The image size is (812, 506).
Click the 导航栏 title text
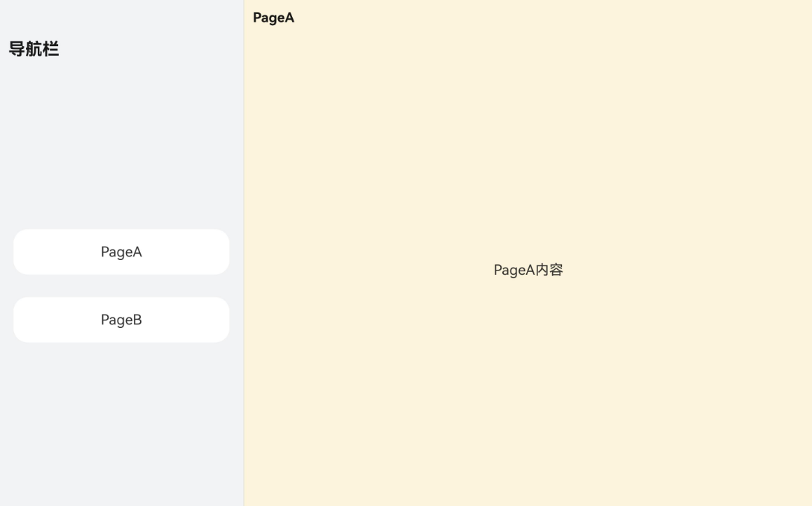34,49
